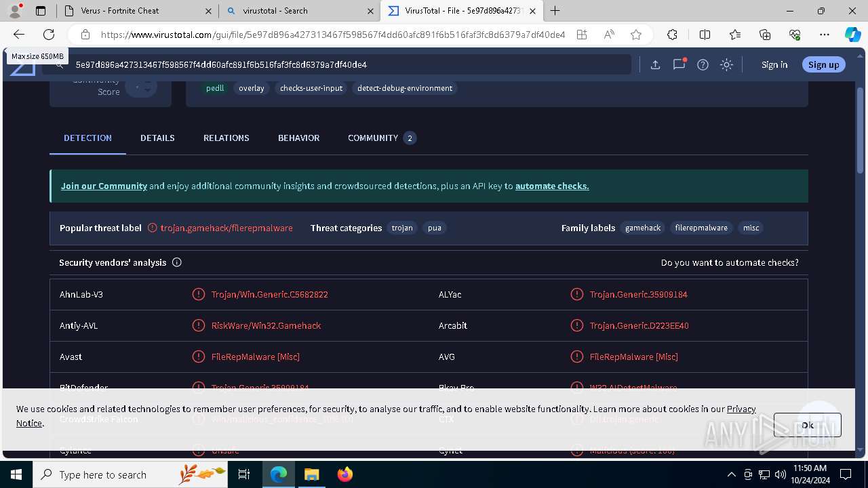
Task: Open Windows Start menu
Action: coord(16,474)
